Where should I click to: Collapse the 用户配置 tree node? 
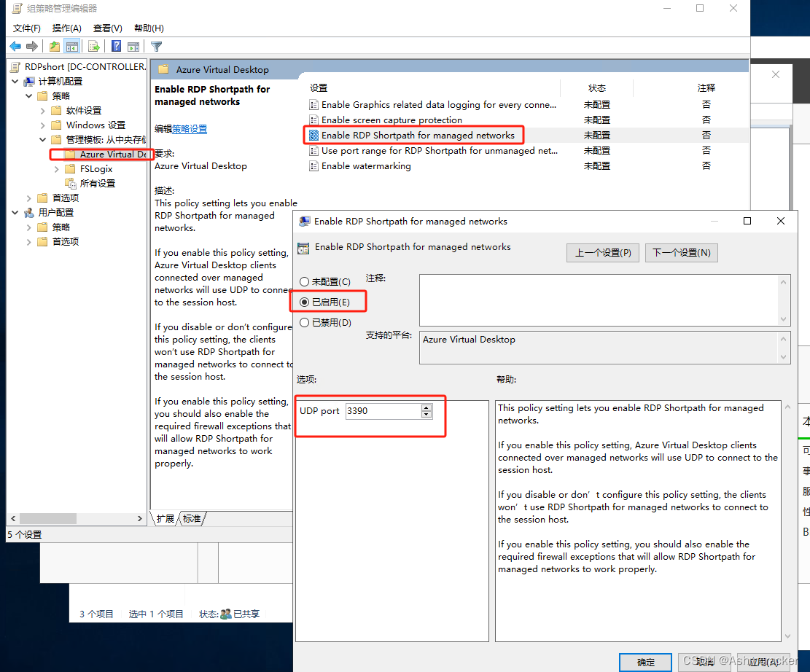[x=15, y=213]
